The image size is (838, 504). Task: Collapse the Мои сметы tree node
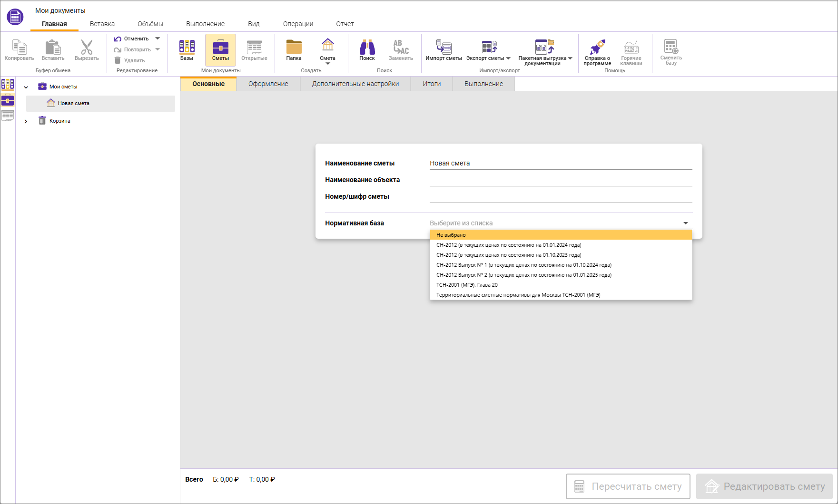[26, 87]
